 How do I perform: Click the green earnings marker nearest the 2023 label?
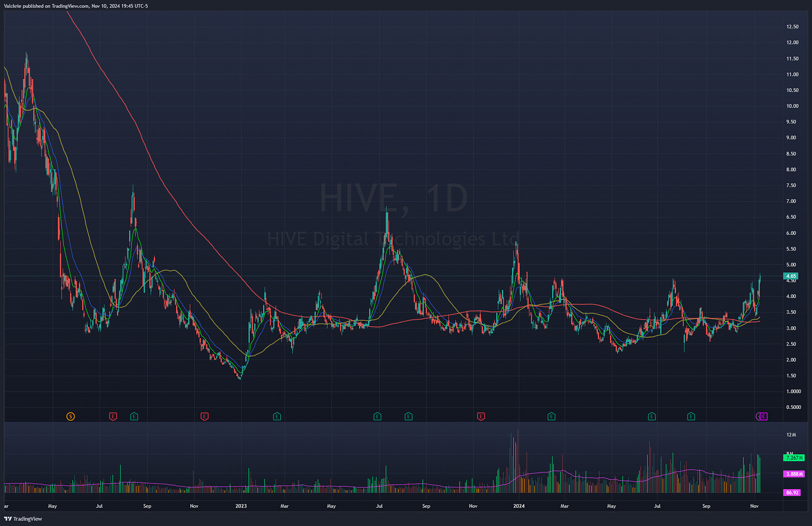[277, 416]
